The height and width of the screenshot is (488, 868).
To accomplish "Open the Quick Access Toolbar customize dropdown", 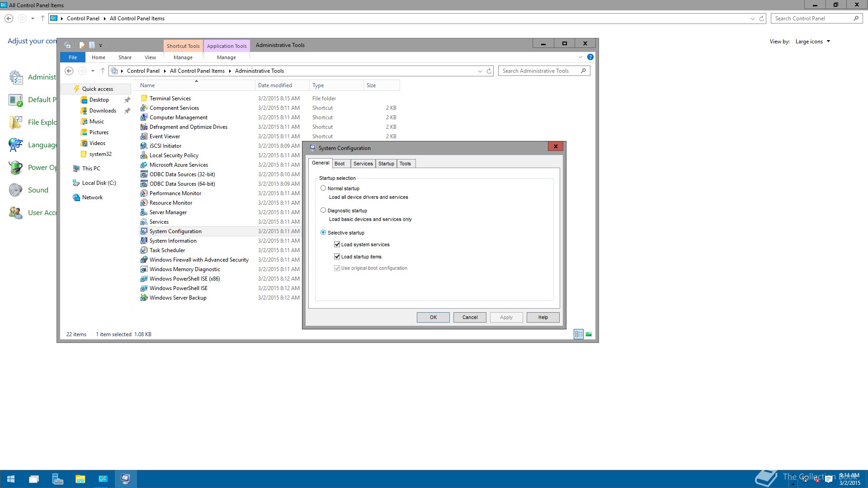I will coord(101,45).
